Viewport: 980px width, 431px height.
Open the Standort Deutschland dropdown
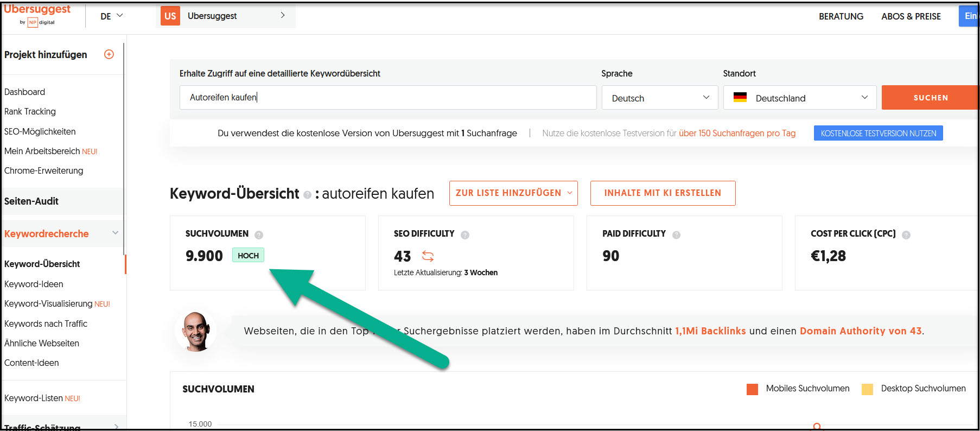800,98
